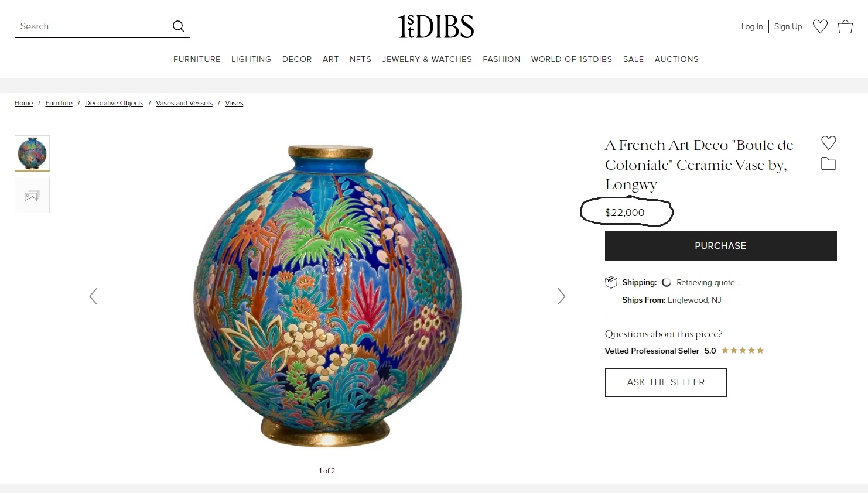
Task: Open the Furniture menu
Action: [x=197, y=59]
